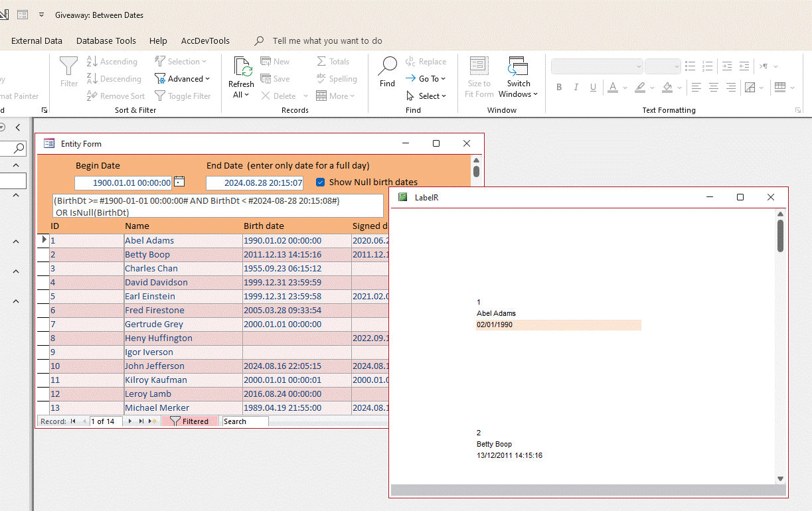Click the Search box in record navigation
Viewport: 812px width, 511px height.
pos(244,421)
